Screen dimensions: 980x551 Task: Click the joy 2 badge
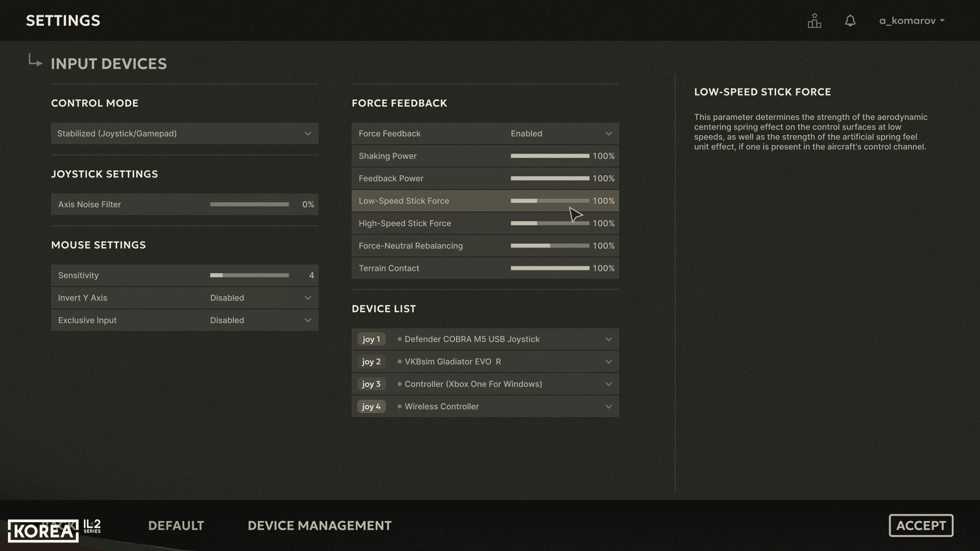tap(371, 362)
